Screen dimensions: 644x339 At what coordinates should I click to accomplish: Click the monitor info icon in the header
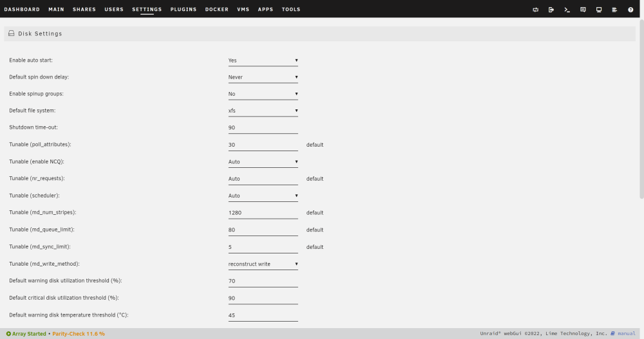(x=599, y=10)
